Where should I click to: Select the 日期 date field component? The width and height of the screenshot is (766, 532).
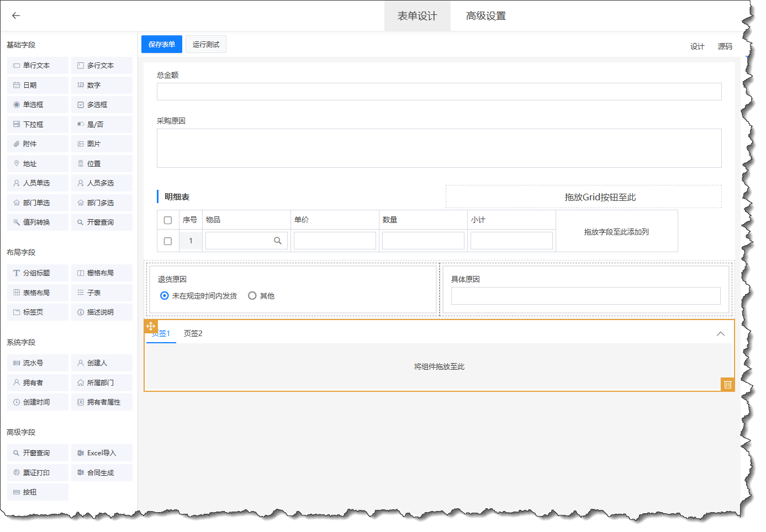38,85
